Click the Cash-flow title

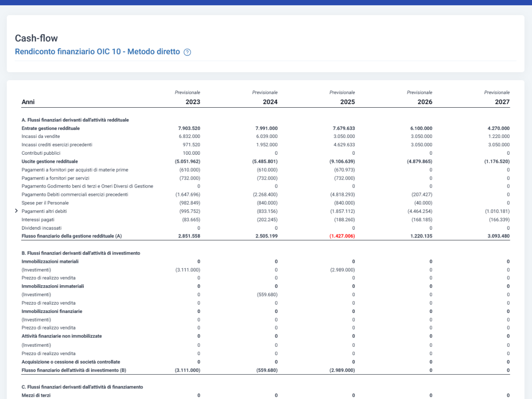tap(36, 38)
